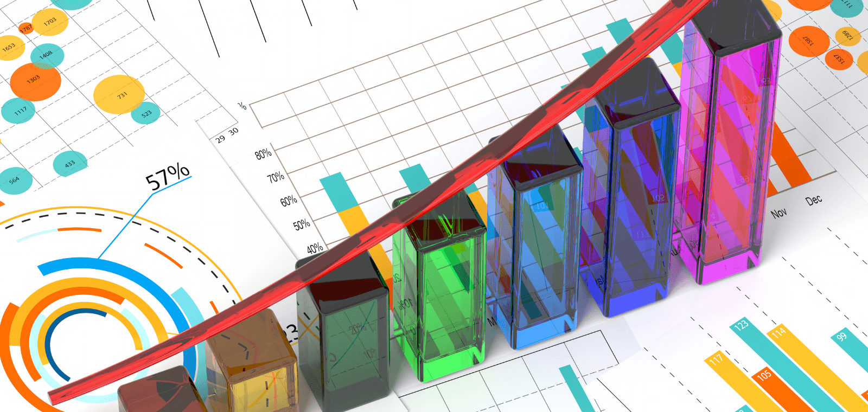Click the orange bar labeled "105"
Image resolution: width=868 pixels, height=412 pixels.
(x=781, y=390)
